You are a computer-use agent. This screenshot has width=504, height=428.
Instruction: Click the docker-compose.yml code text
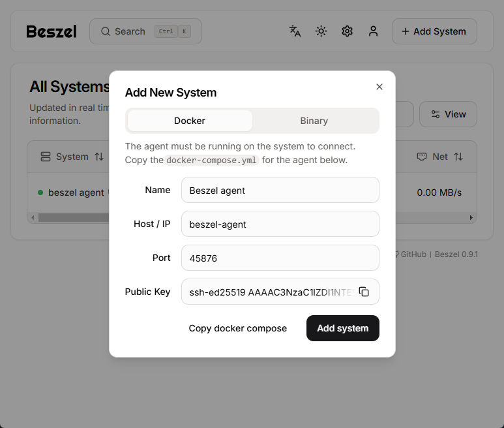211,160
